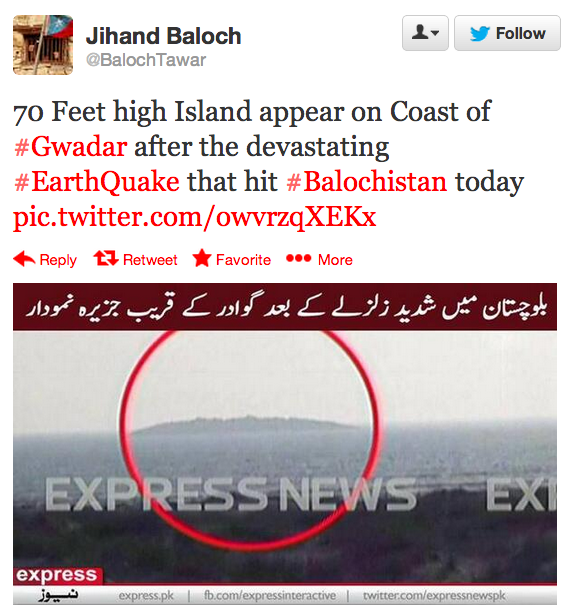The height and width of the screenshot is (616, 573).
Task: Click the Favorite star icon
Action: (x=202, y=258)
